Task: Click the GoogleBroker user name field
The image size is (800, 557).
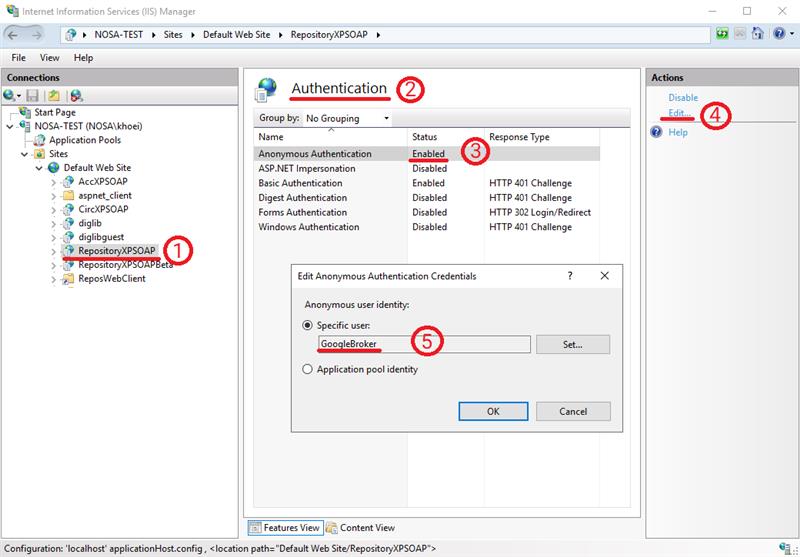Action: pos(422,344)
